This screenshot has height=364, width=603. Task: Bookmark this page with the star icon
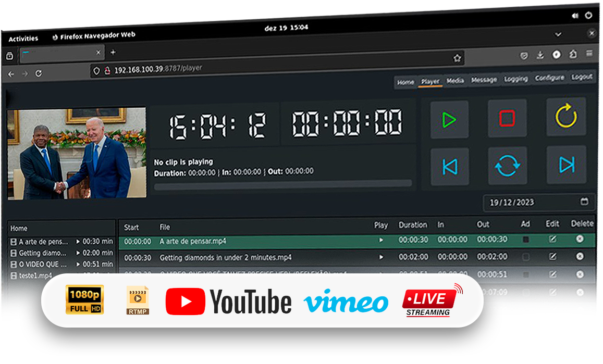457,58
